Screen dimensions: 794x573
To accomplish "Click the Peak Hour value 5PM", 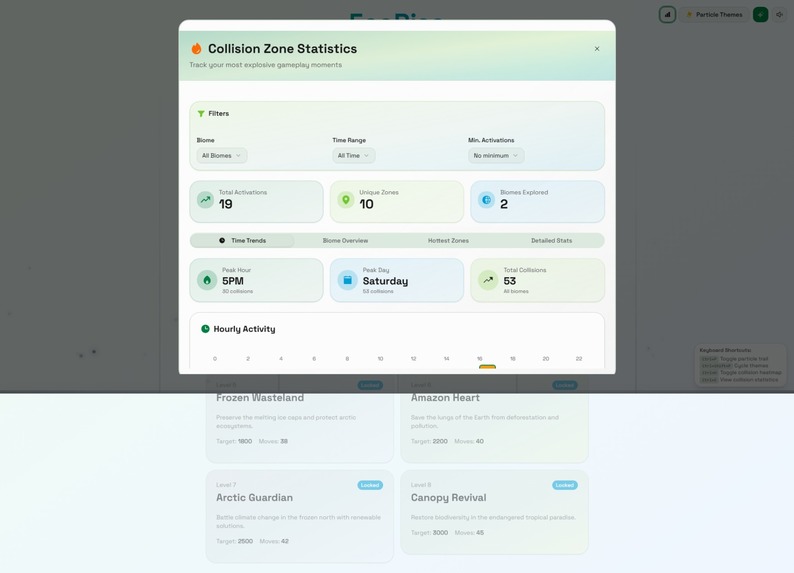I will click(233, 281).
